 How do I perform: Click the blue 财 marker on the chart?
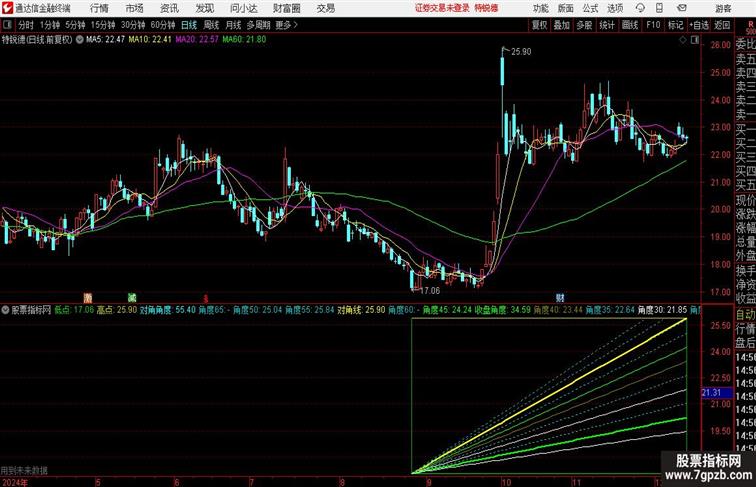tap(560, 298)
